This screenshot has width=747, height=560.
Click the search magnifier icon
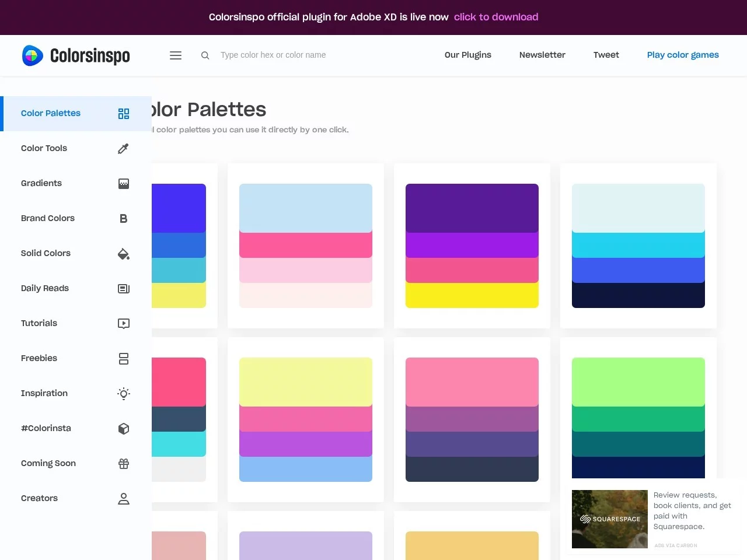click(x=205, y=55)
